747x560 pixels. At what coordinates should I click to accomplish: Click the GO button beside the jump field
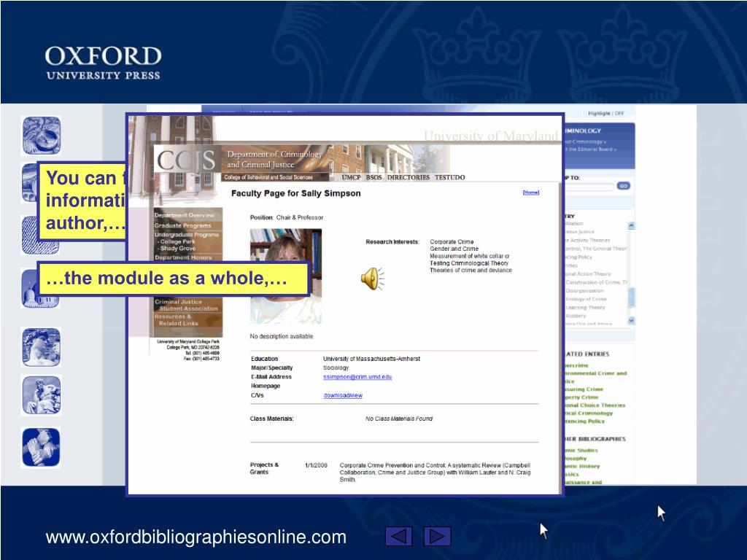click(623, 186)
